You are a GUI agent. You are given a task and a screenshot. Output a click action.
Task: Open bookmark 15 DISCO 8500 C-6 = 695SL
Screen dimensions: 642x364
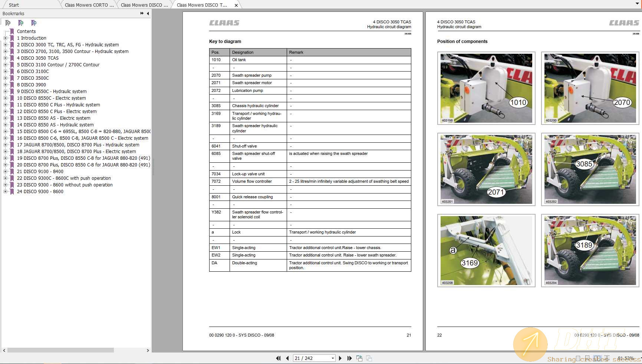pyautogui.click(x=83, y=132)
